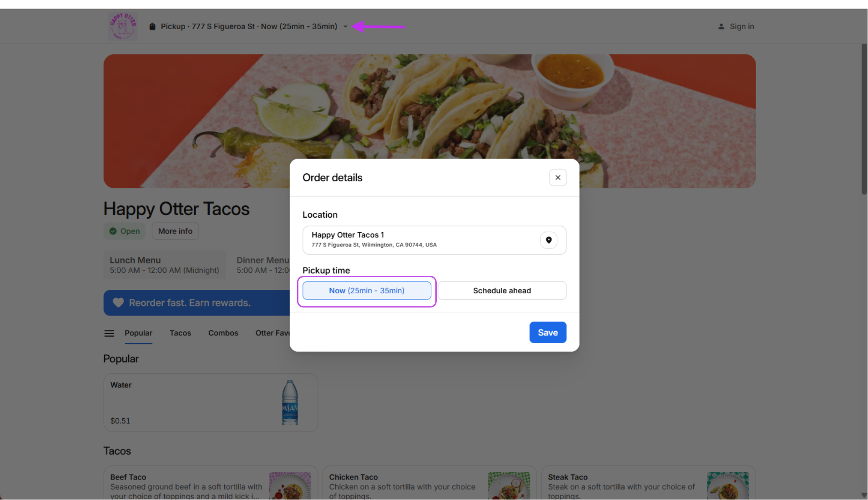The image size is (868, 500).
Task: Switch to the Popular tab
Action: [138, 333]
